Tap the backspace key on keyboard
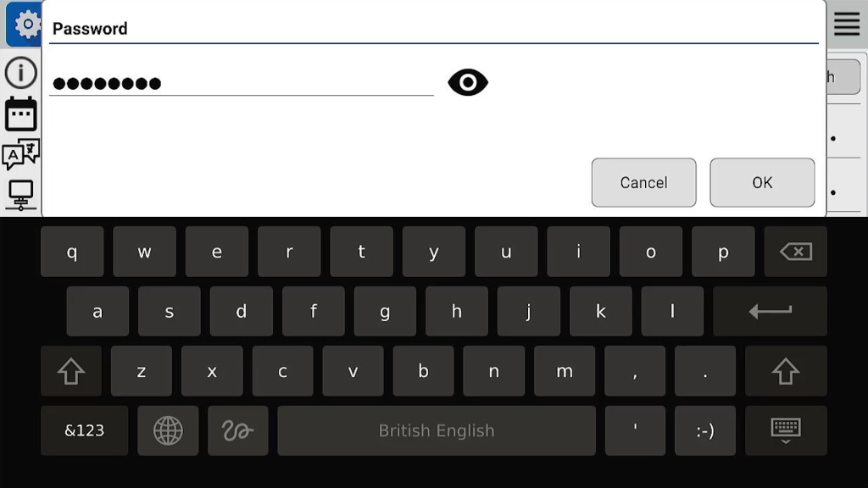Screen dimensions: 868x488 pyautogui.click(x=795, y=252)
